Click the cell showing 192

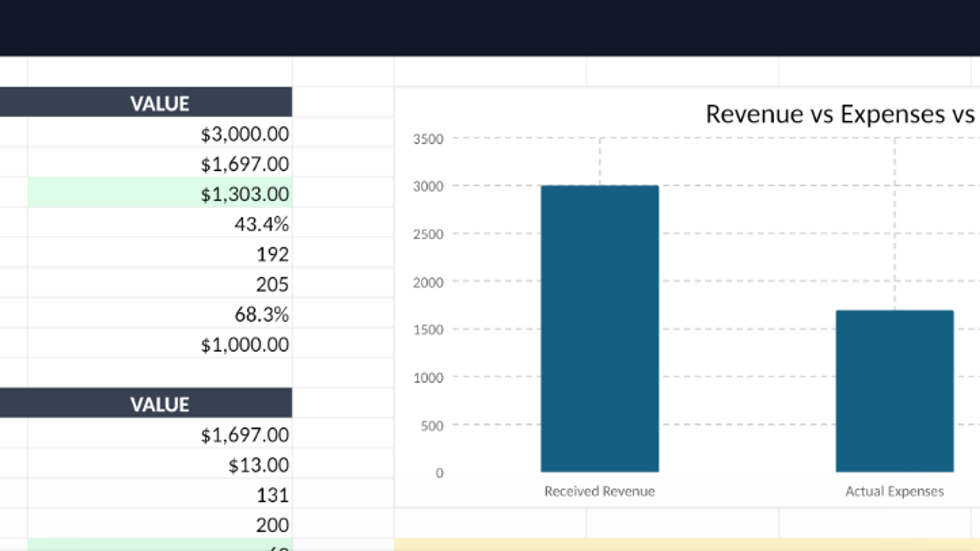(x=160, y=253)
